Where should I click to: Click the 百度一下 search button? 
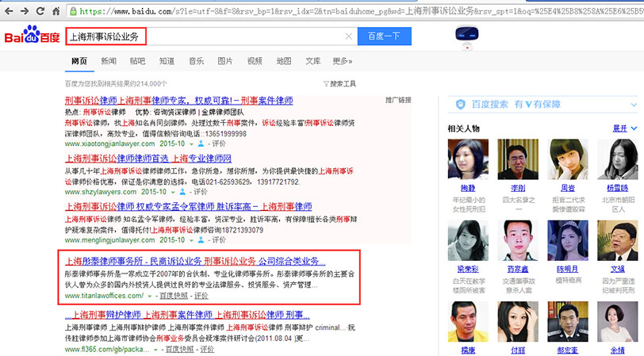pos(385,36)
